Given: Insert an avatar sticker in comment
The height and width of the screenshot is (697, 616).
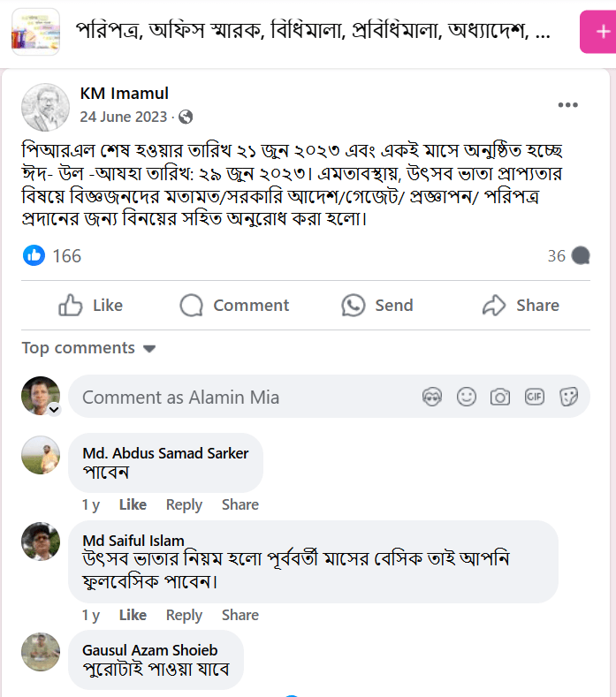Looking at the screenshot, I should click(x=432, y=397).
